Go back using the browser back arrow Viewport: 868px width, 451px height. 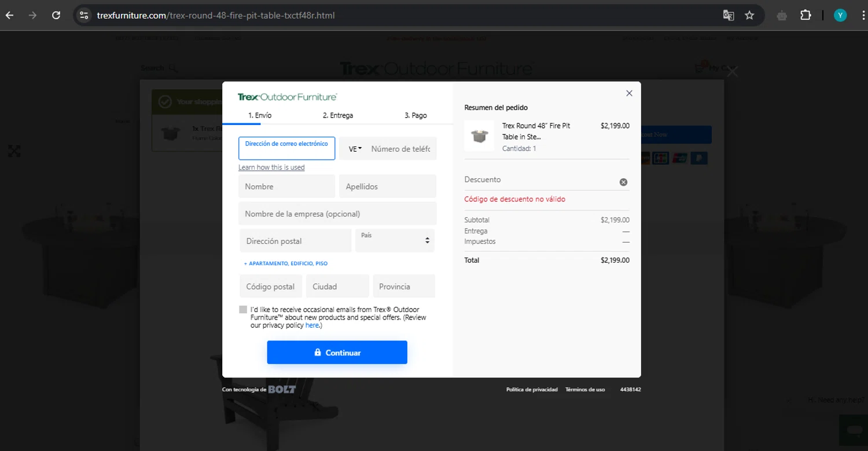point(10,16)
